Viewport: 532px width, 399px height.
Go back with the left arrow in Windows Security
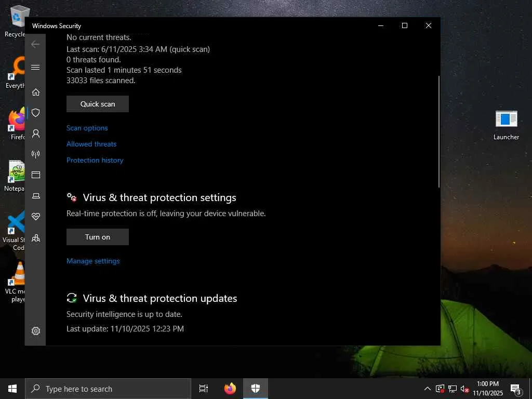pos(35,44)
